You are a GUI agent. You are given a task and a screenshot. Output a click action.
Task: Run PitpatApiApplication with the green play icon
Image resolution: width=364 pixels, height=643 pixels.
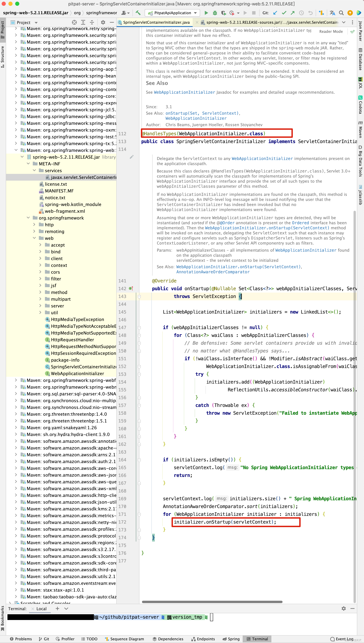[206, 13]
